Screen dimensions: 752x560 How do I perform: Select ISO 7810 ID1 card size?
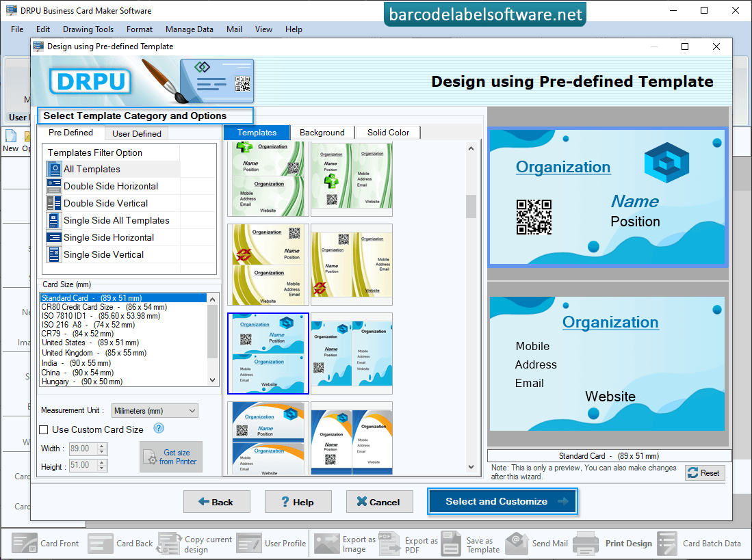123,316
